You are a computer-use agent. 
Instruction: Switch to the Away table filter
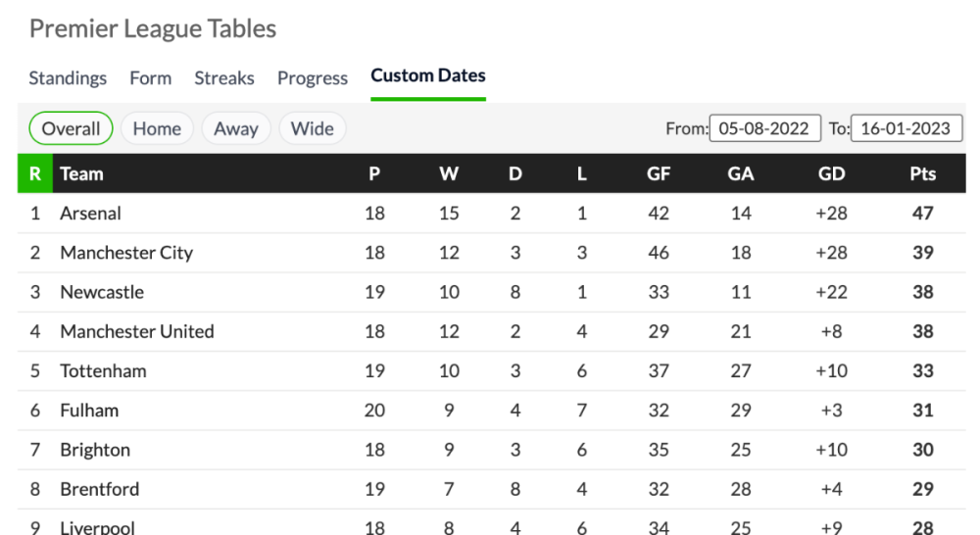click(x=235, y=128)
